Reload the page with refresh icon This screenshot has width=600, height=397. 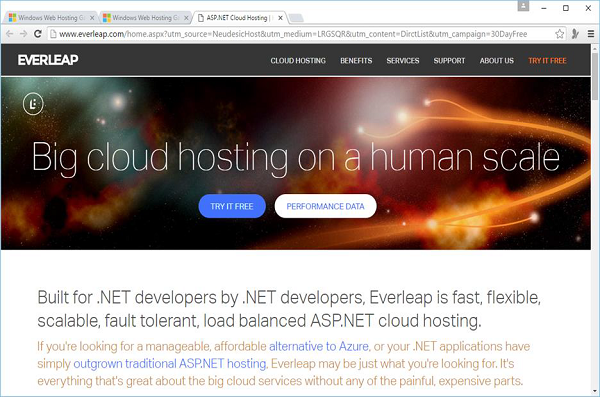tap(38, 34)
